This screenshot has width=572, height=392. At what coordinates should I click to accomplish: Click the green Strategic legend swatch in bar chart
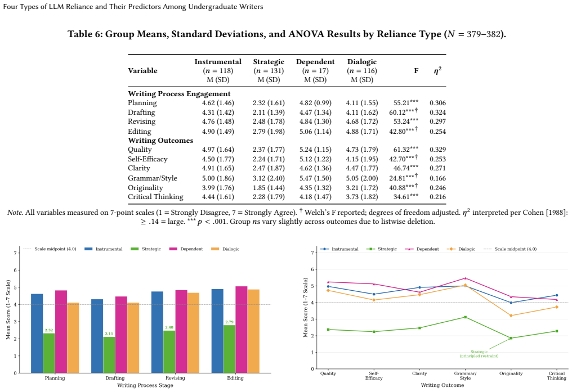tap(135, 249)
